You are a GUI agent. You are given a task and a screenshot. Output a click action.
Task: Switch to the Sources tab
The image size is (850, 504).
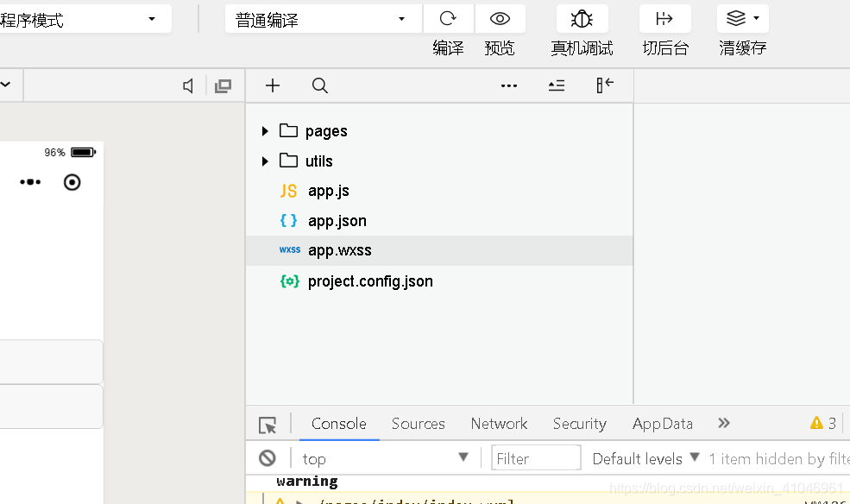[x=418, y=423]
